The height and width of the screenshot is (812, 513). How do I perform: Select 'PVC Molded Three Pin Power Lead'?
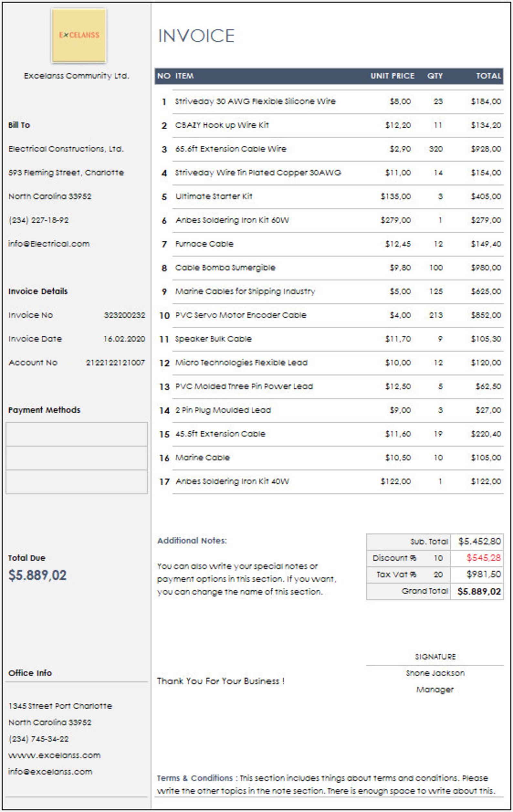pyautogui.click(x=244, y=386)
